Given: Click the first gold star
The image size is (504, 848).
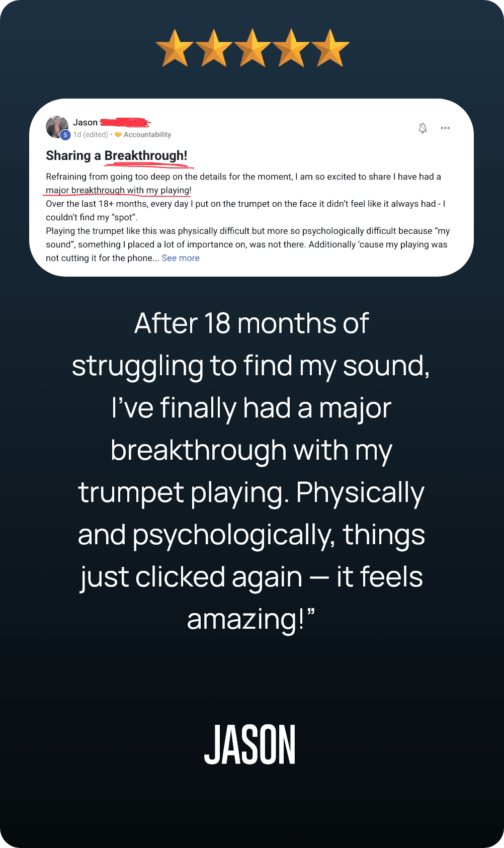Looking at the screenshot, I should tap(175, 48).
